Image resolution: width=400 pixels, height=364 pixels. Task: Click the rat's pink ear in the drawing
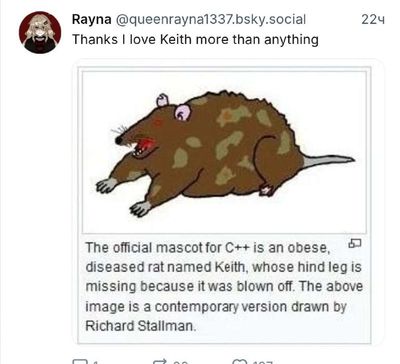pyautogui.click(x=183, y=112)
